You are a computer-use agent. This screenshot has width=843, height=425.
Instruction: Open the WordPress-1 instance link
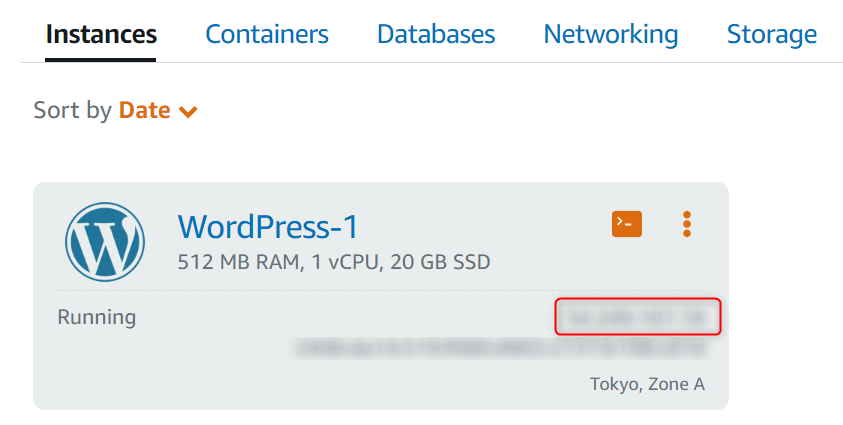[268, 227]
